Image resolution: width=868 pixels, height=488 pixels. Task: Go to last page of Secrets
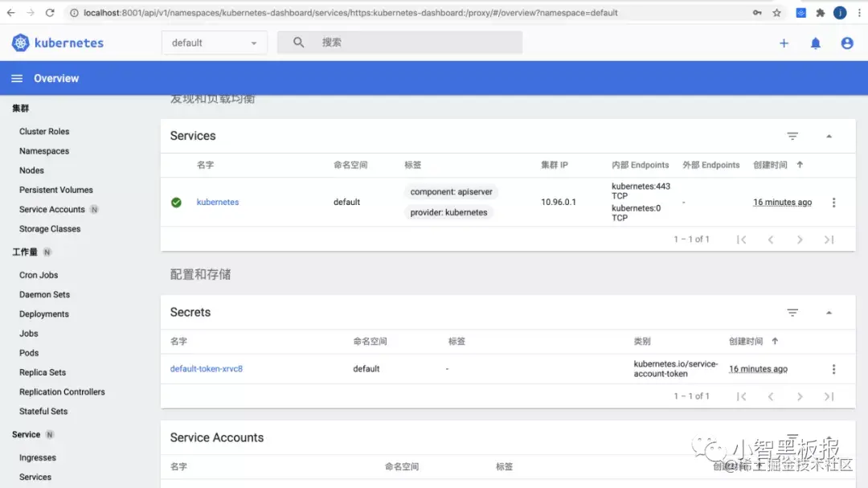(829, 396)
